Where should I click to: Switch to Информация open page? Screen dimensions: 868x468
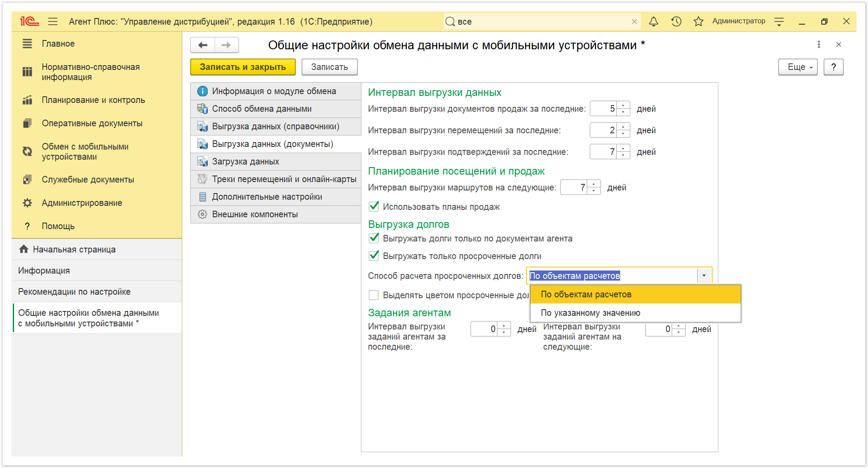coord(96,271)
